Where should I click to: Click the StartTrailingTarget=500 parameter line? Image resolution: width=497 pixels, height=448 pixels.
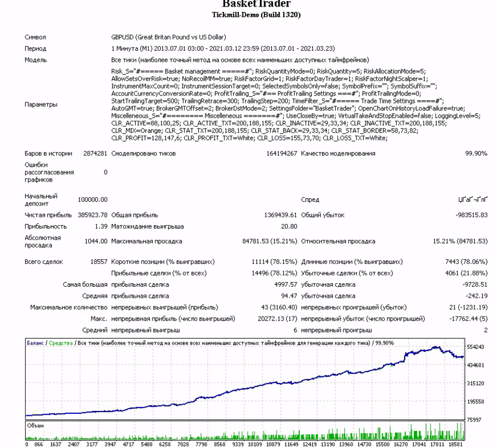(277, 101)
